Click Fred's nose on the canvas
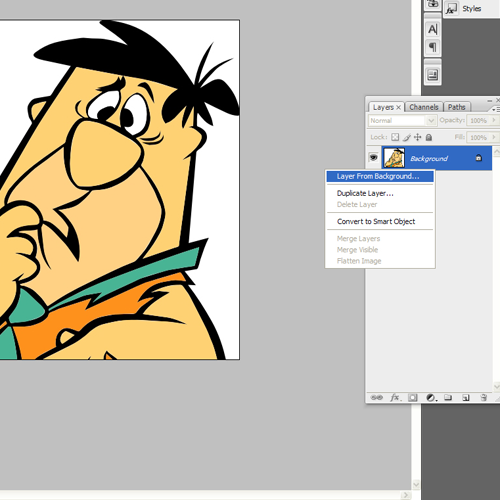This screenshot has height=500, width=500. pos(105,153)
